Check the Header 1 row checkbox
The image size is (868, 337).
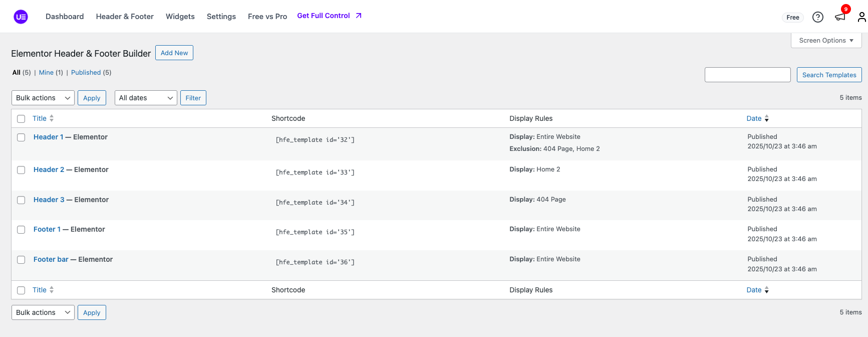tap(21, 137)
